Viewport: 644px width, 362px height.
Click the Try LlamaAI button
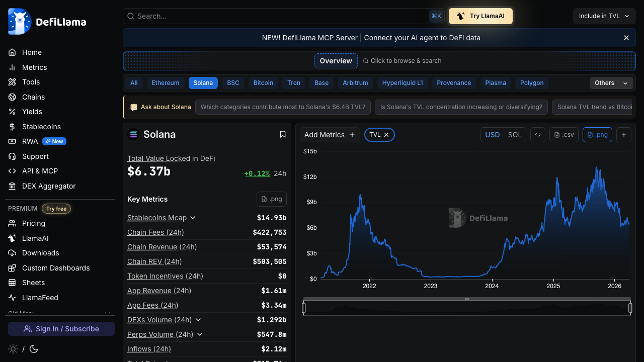pos(480,16)
